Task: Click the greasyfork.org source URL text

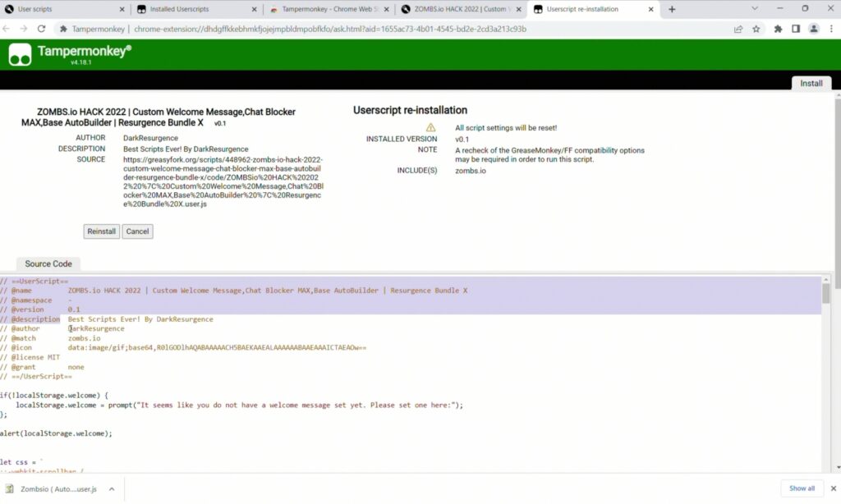Action: coord(223,181)
